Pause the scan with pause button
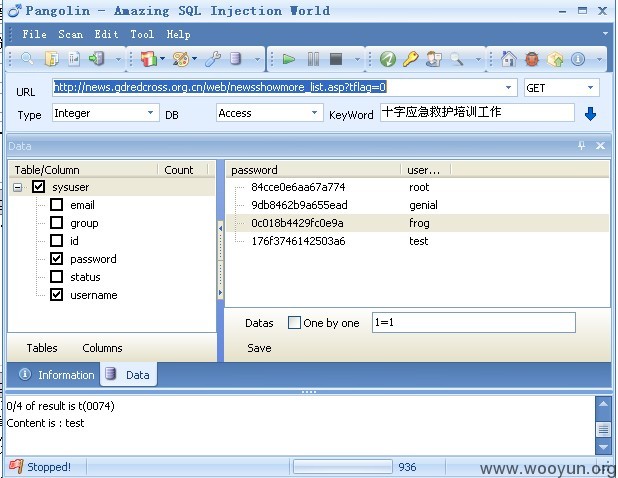 point(313,60)
